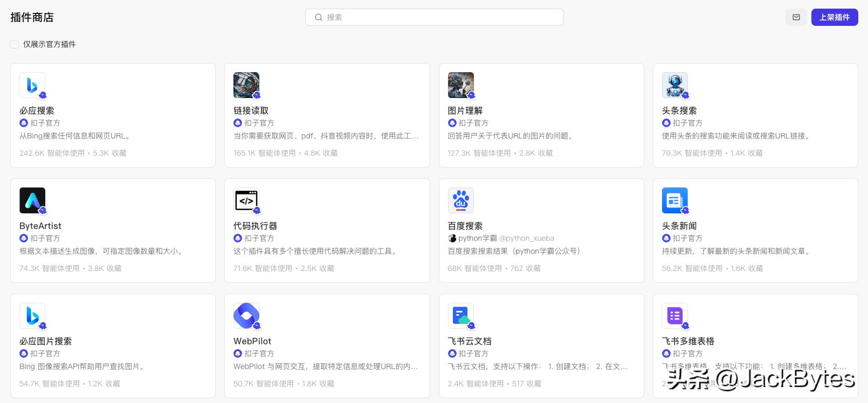This screenshot has height=403, width=868.
Task: Click the mail envelope icon button
Action: pos(796,17)
